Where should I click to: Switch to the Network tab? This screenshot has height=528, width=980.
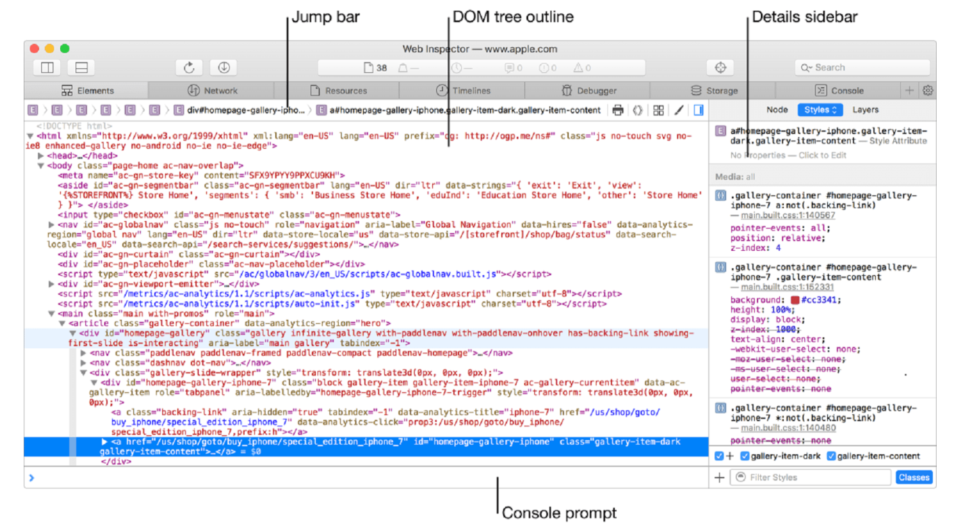coord(212,91)
